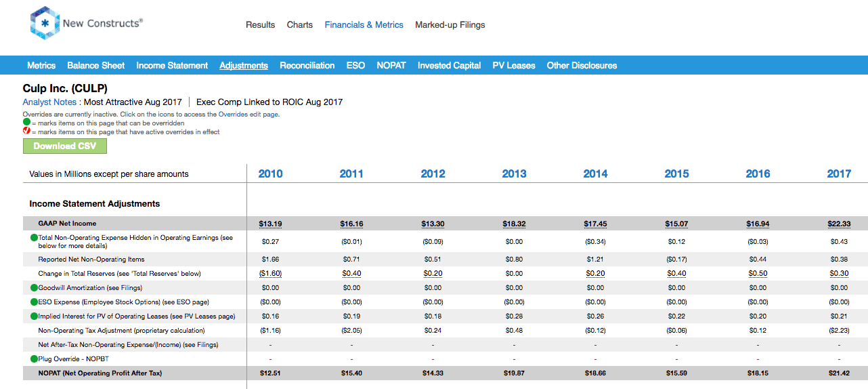Click the 2016 column header

coord(758,174)
